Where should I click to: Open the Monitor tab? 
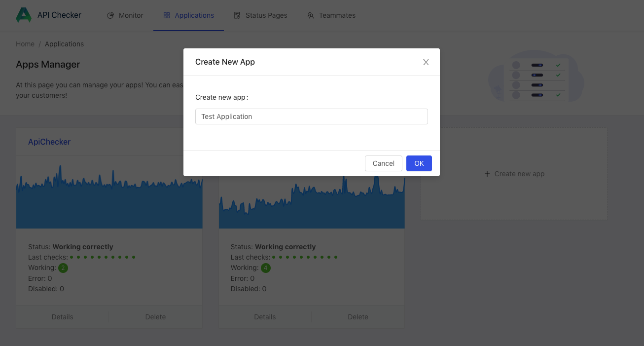click(x=131, y=15)
